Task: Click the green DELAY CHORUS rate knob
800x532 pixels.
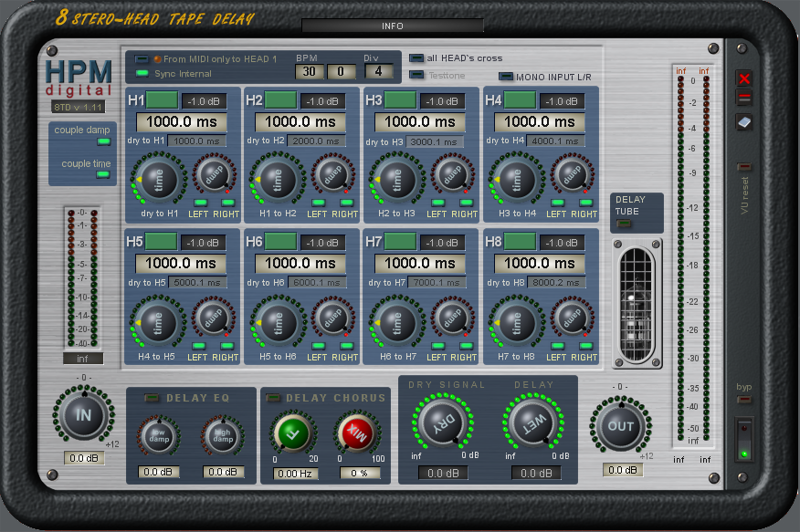Action: click(294, 434)
